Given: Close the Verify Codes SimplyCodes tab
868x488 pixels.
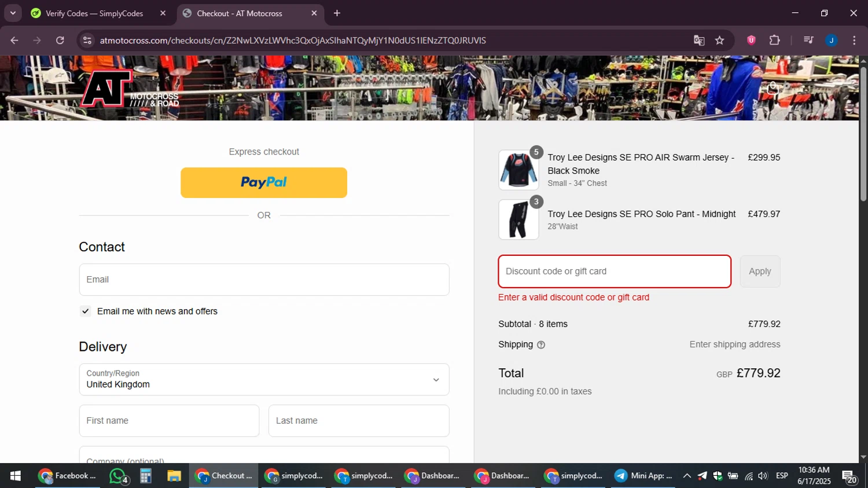Looking at the screenshot, I should point(163,13).
